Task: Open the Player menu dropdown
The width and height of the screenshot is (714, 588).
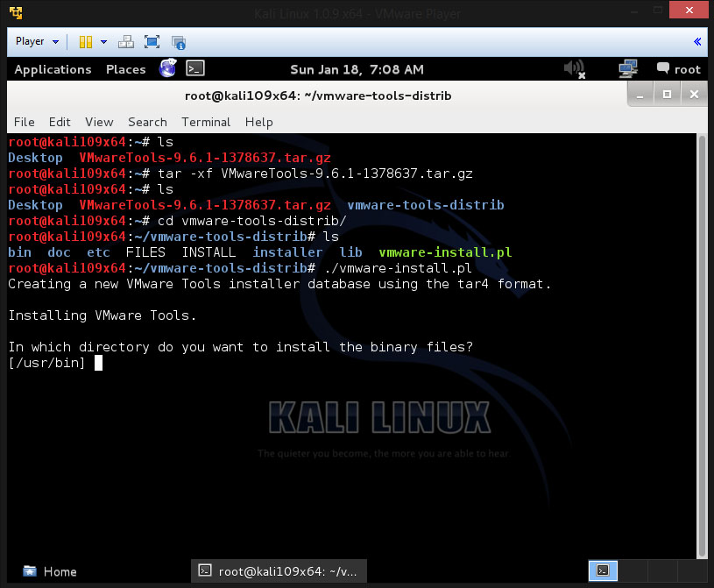Action: (37, 41)
